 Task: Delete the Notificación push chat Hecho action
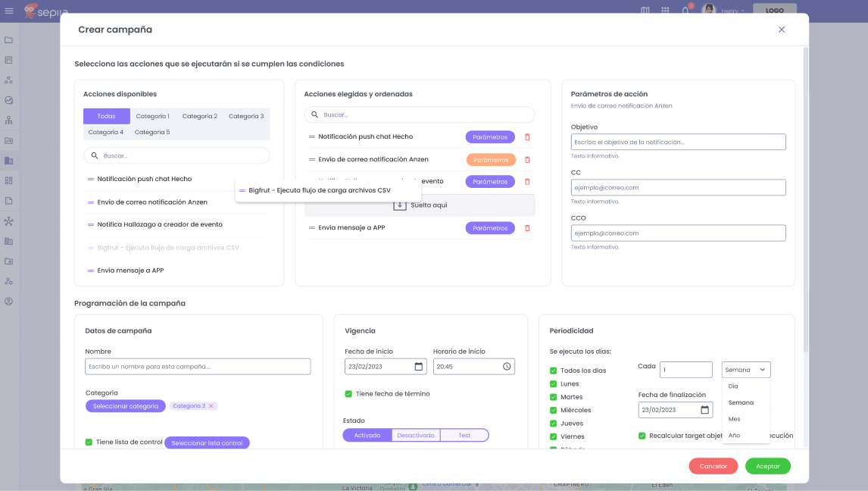(x=527, y=137)
